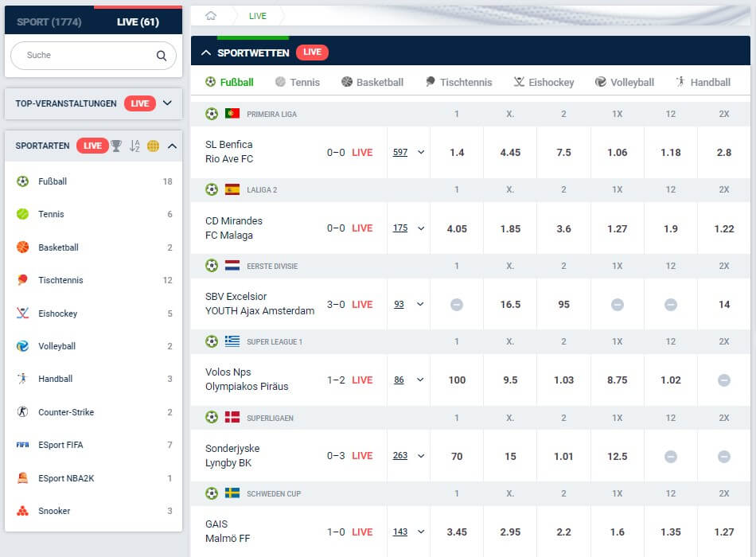Open Volos Nps vs Olympiakos match
Screen dimensions: 756x557
pyautogui.click(x=247, y=380)
